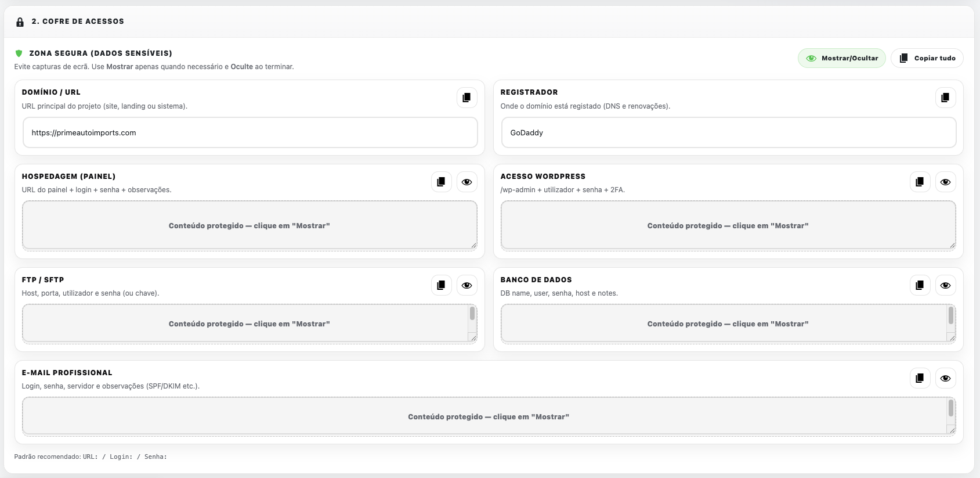980x478 pixels.
Task: Toggle visibility of FTP / SFTP content
Action: click(x=467, y=285)
